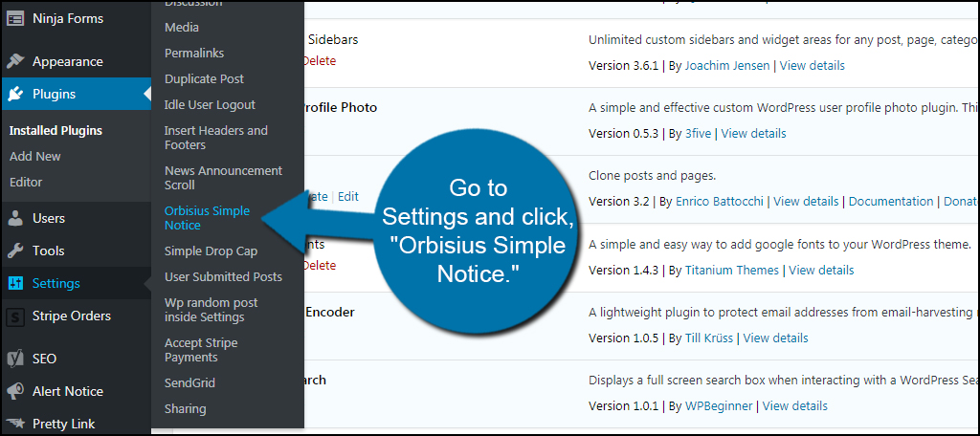This screenshot has height=436, width=980.
Task: Click Enrico Battocchi author link
Action: pos(721,202)
